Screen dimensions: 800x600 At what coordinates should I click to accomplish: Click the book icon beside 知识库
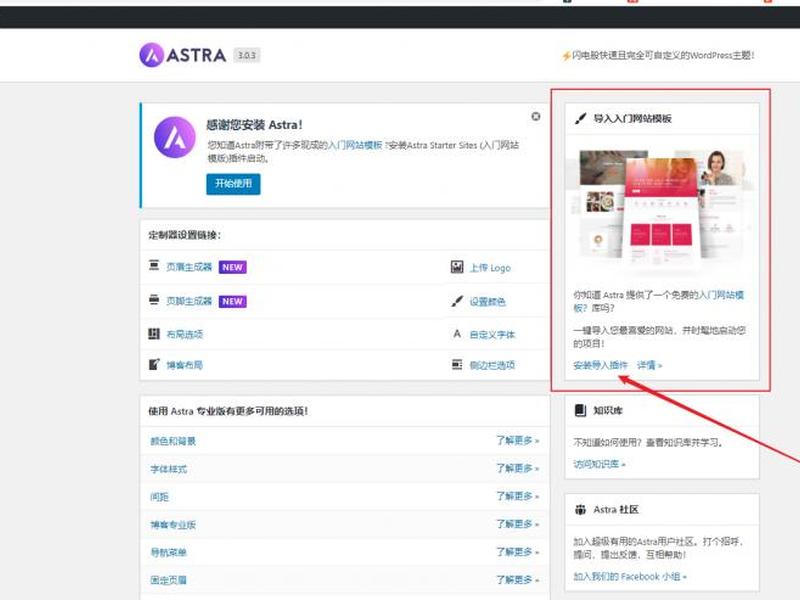point(580,410)
